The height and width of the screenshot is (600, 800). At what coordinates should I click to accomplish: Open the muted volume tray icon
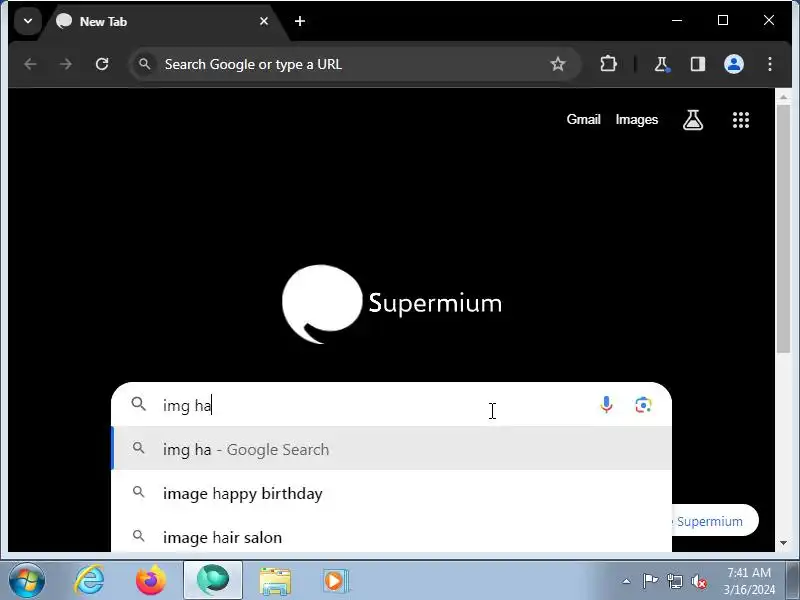tap(698, 581)
